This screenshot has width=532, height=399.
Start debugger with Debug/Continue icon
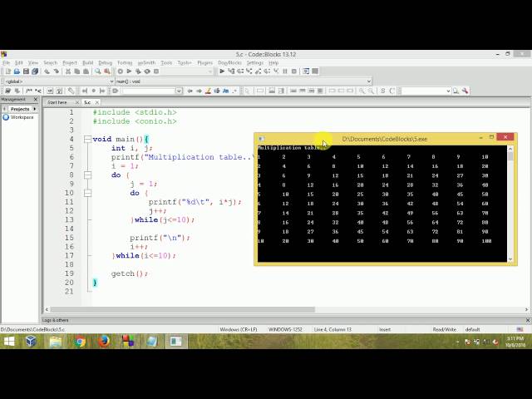point(222,71)
